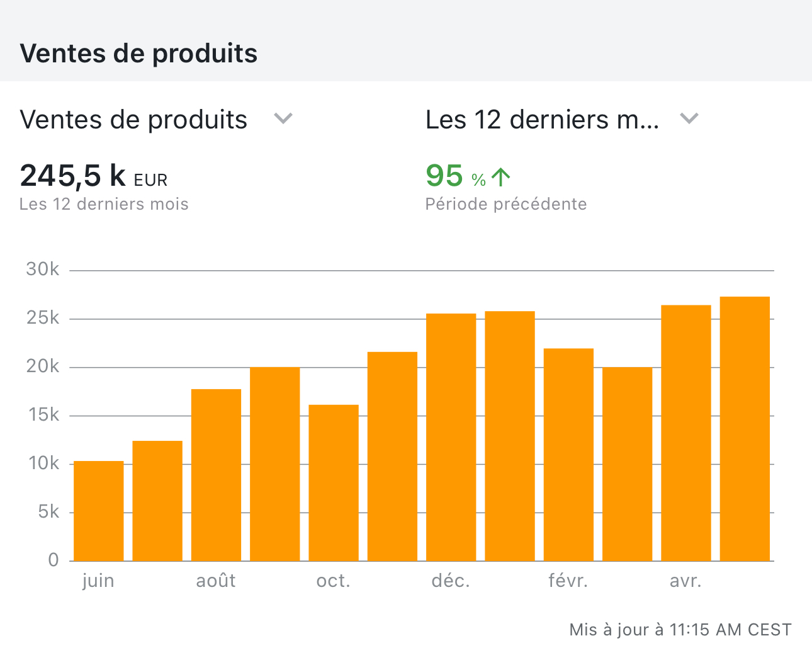Select the bar between juin and août

pyautogui.click(x=157, y=501)
